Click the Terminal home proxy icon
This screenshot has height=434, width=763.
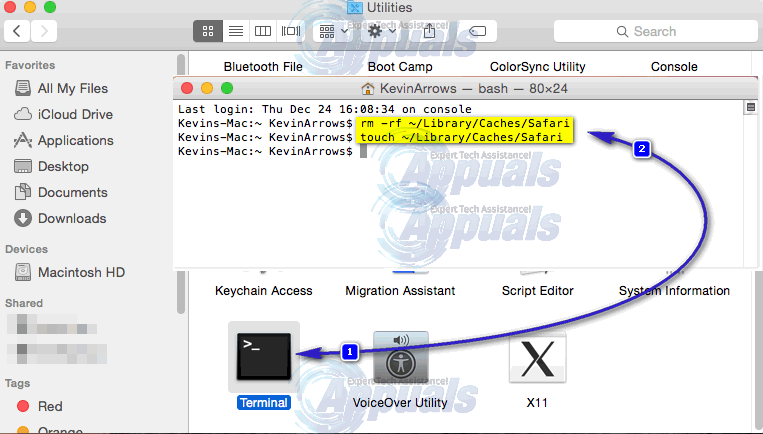[x=367, y=89]
